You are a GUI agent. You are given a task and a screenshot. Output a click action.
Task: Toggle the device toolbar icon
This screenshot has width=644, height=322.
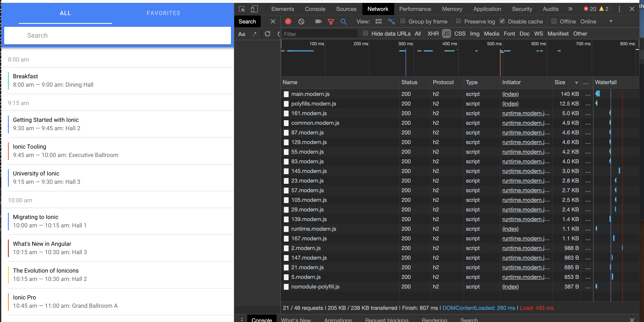pos(254,9)
